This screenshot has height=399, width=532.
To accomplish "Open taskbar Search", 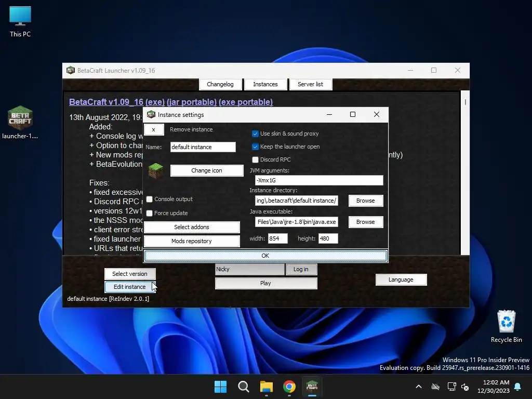I will (243, 387).
